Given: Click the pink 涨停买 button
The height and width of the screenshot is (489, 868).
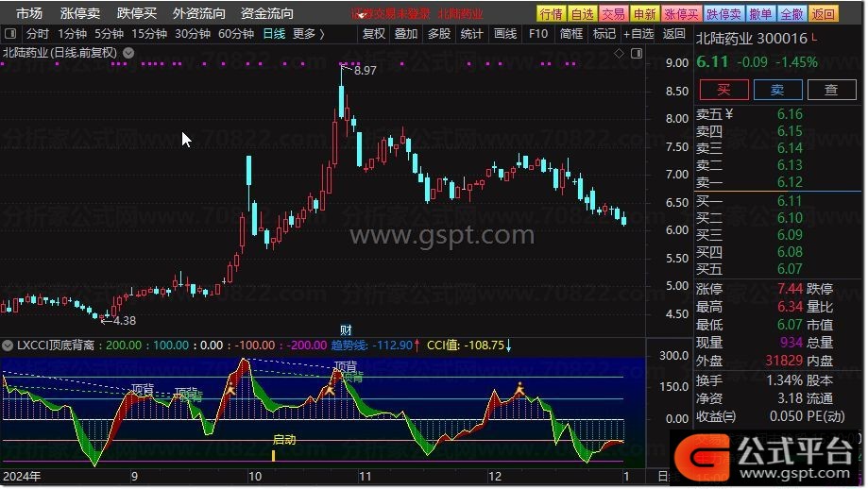Looking at the screenshot, I should (681, 13).
